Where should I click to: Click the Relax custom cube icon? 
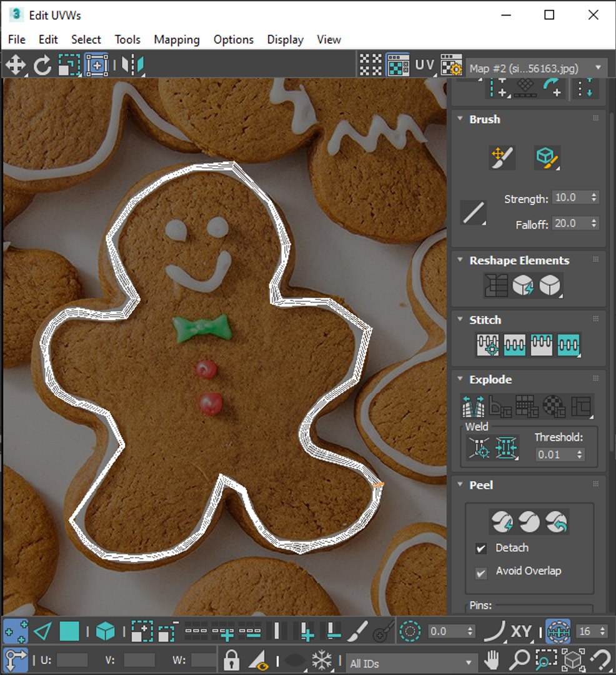click(x=550, y=286)
